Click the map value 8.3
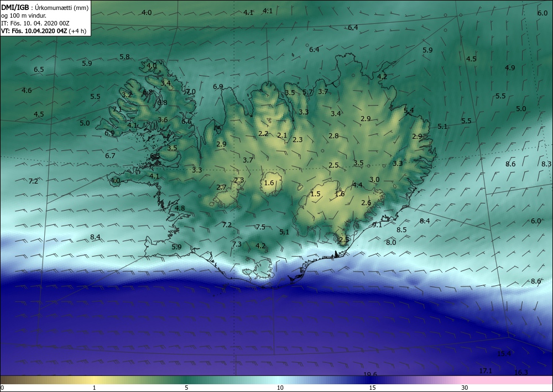The image size is (553, 392). (546, 164)
